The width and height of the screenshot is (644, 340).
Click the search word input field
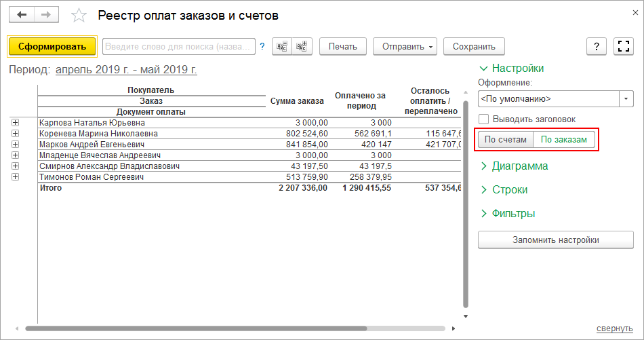[179, 46]
